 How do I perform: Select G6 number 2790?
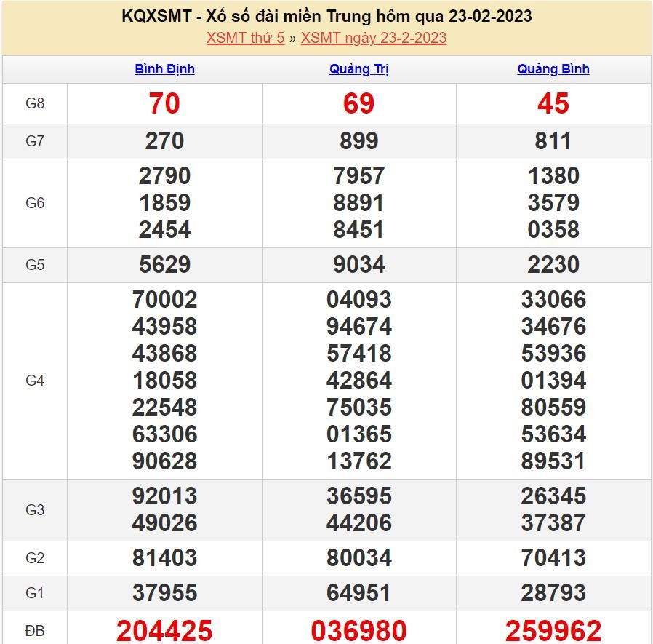click(x=164, y=176)
